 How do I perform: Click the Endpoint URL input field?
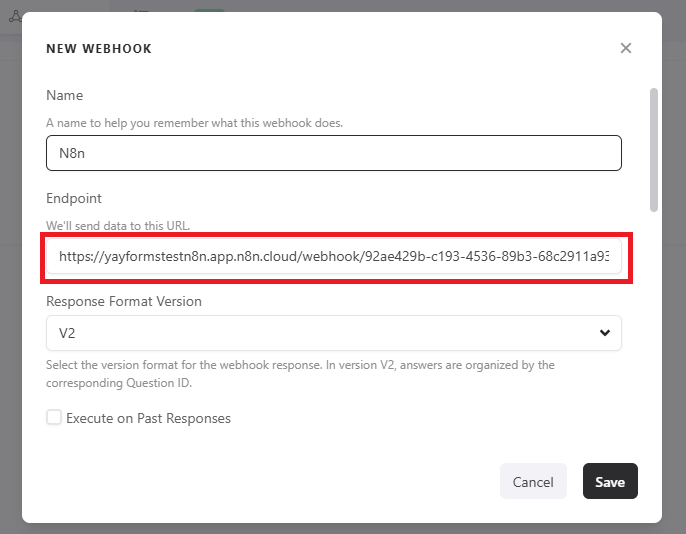[x=333, y=257]
